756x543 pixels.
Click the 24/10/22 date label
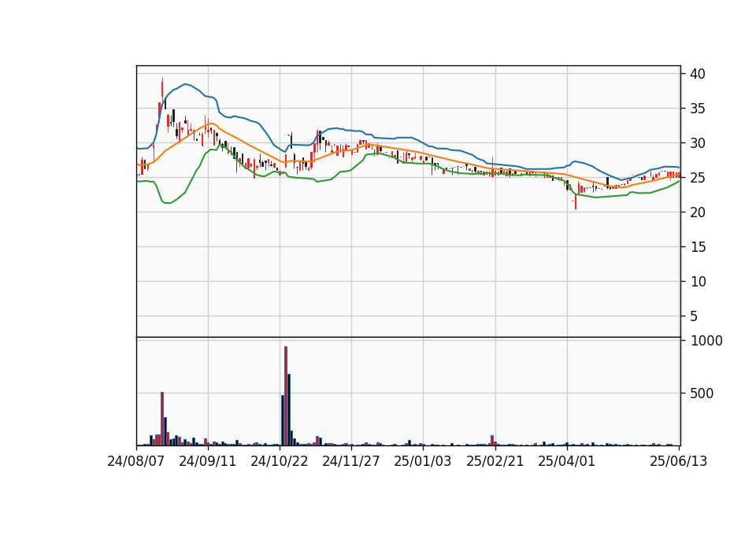279,461
